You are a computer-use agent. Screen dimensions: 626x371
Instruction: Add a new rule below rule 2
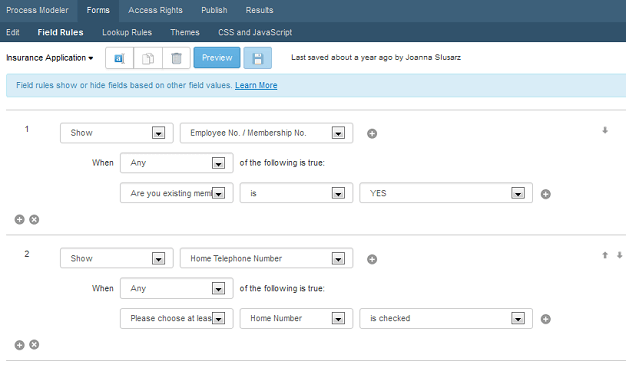pyautogui.click(x=20, y=345)
